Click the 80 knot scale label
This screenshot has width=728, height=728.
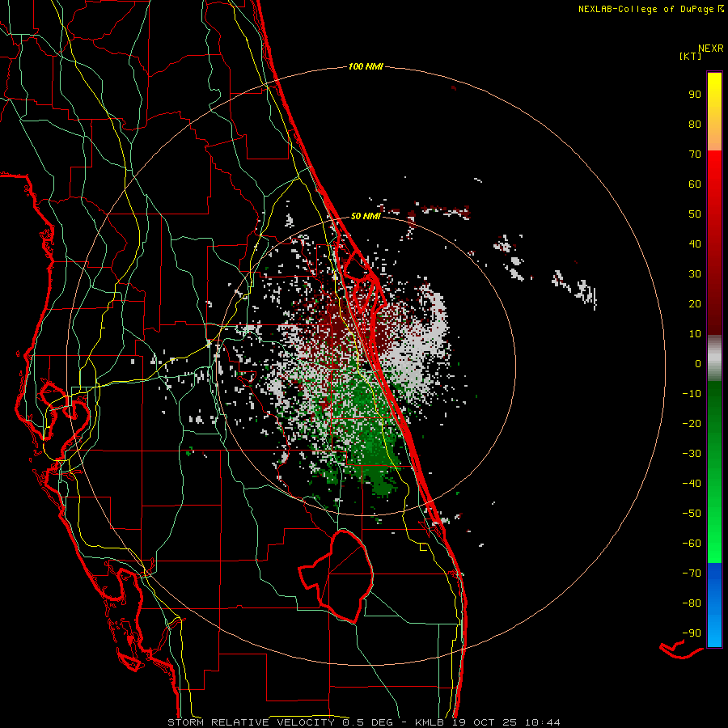tap(695, 124)
